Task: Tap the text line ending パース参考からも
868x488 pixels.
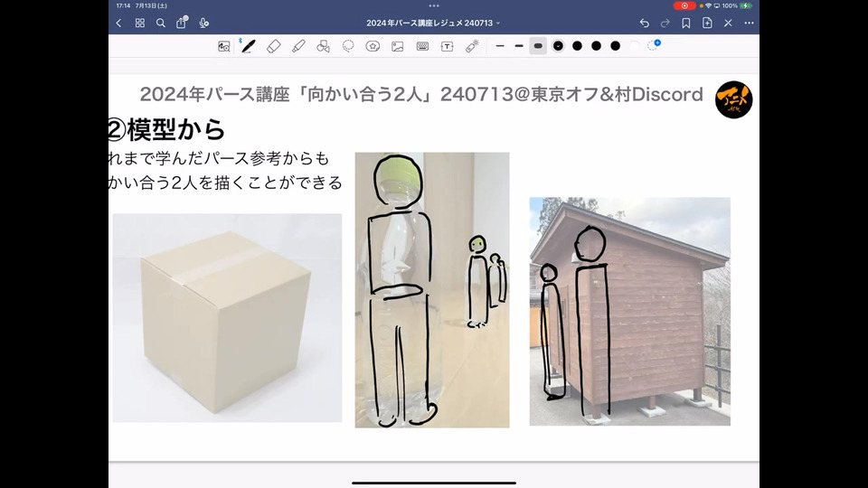Action: point(219,158)
